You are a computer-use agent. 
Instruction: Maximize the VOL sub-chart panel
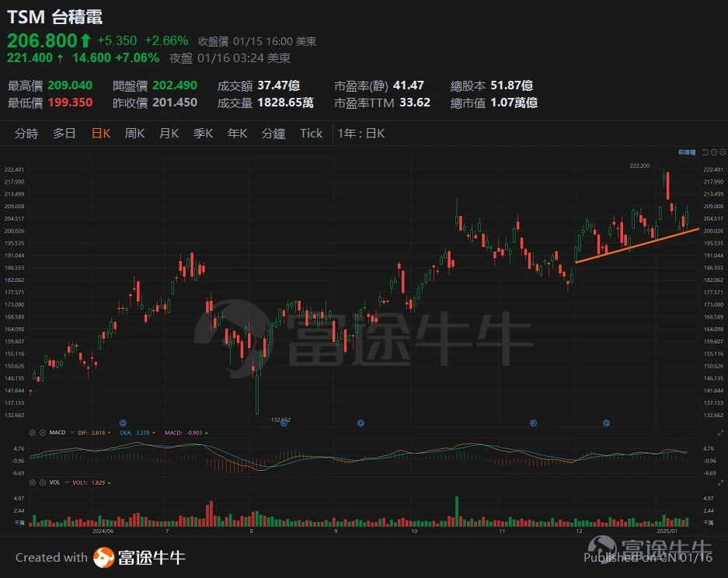click(x=720, y=483)
